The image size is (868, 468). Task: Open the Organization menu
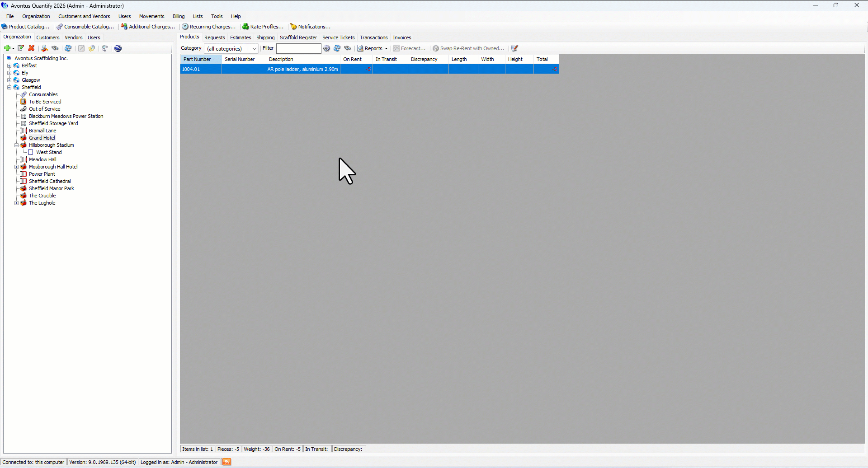[36, 16]
